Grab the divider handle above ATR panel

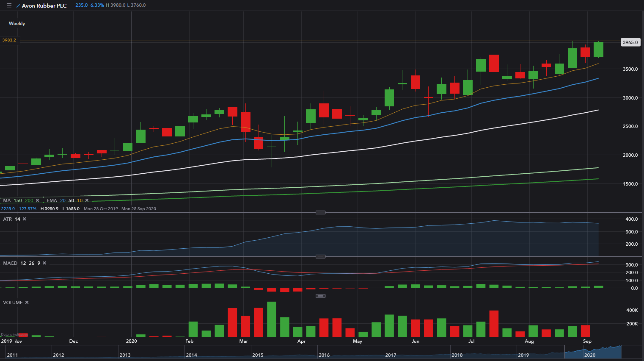click(321, 212)
